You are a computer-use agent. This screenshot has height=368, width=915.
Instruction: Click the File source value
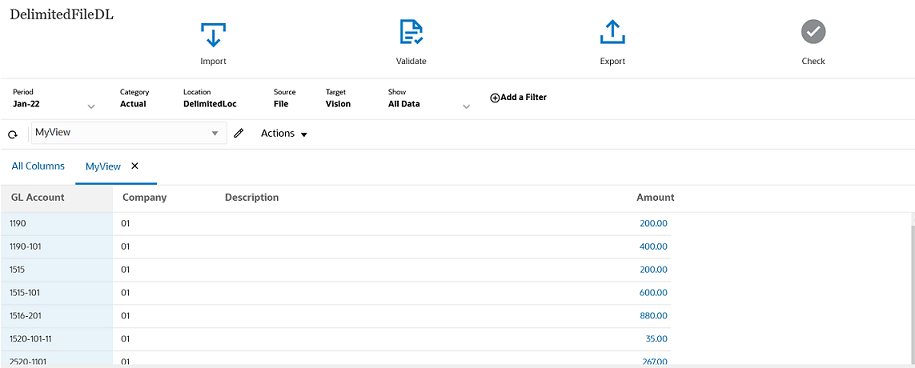281,104
